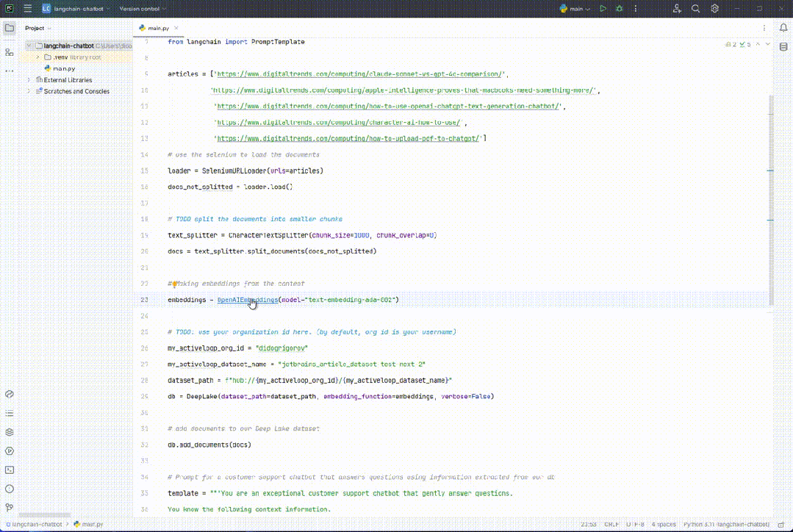The height and width of the screenshot is (532, 793).
Task: Follow the OpenAIEmbeddings link on line 23
Action: (247, 300)
